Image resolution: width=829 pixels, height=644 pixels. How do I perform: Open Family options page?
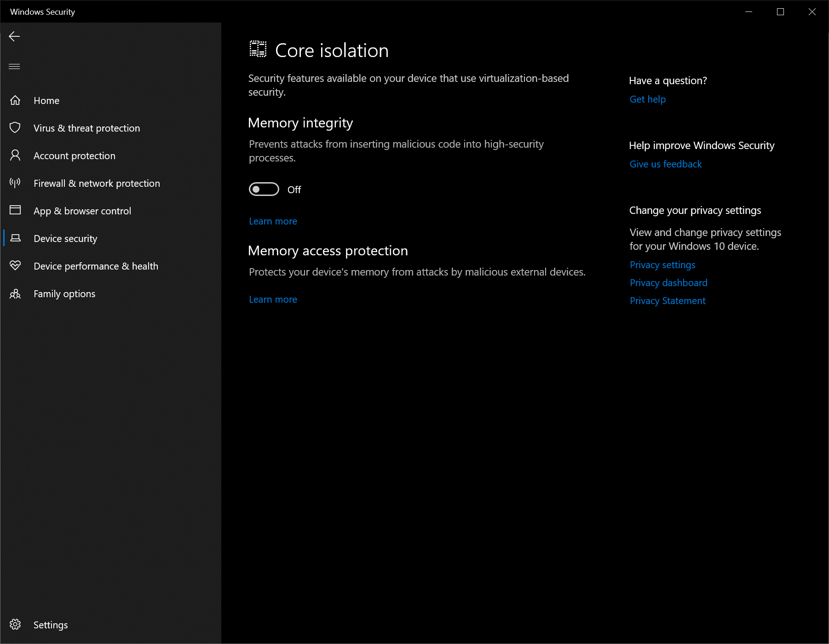(x=111, y=293)
